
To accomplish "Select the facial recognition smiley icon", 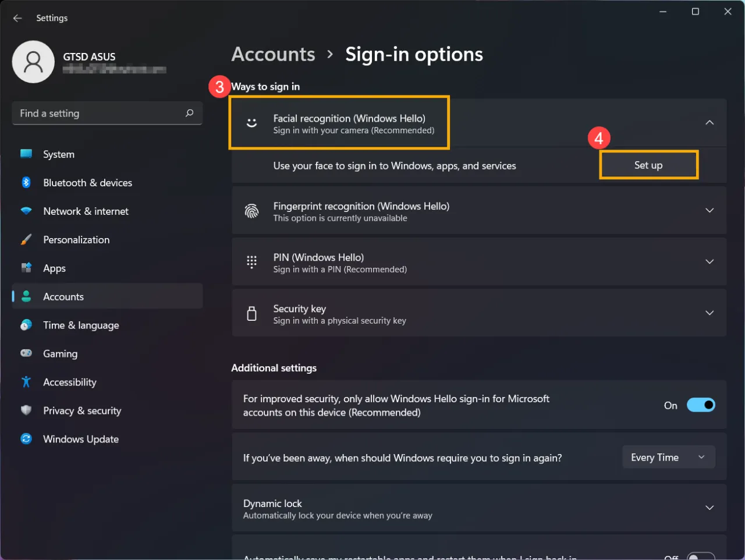I will point(251,123).
